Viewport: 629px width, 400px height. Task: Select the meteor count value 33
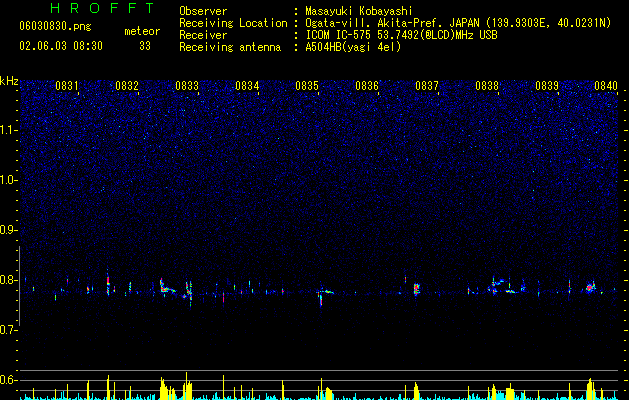pos(145,46)
